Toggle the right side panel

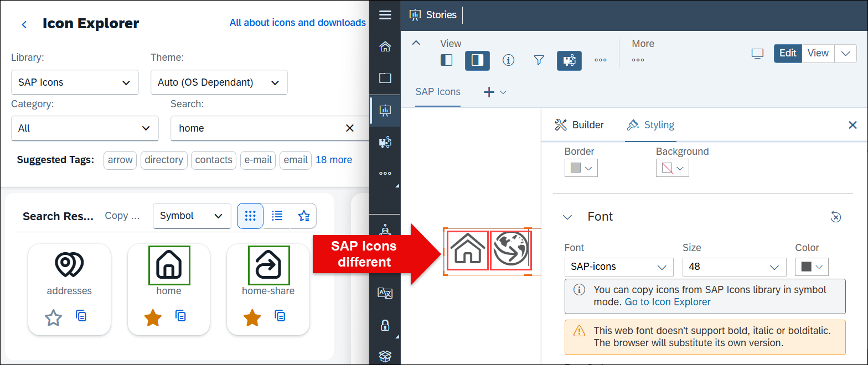pyautogui.click(x=477, y=60)
